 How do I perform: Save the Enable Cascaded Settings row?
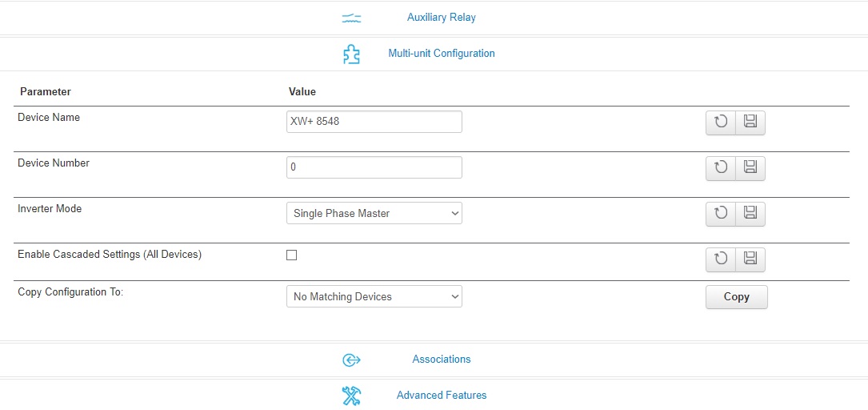click(750, 259)
